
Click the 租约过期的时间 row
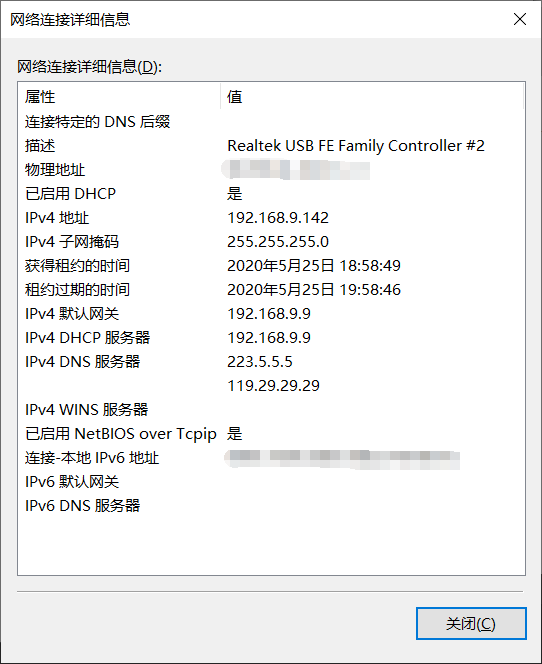click(x=271, y=290)
